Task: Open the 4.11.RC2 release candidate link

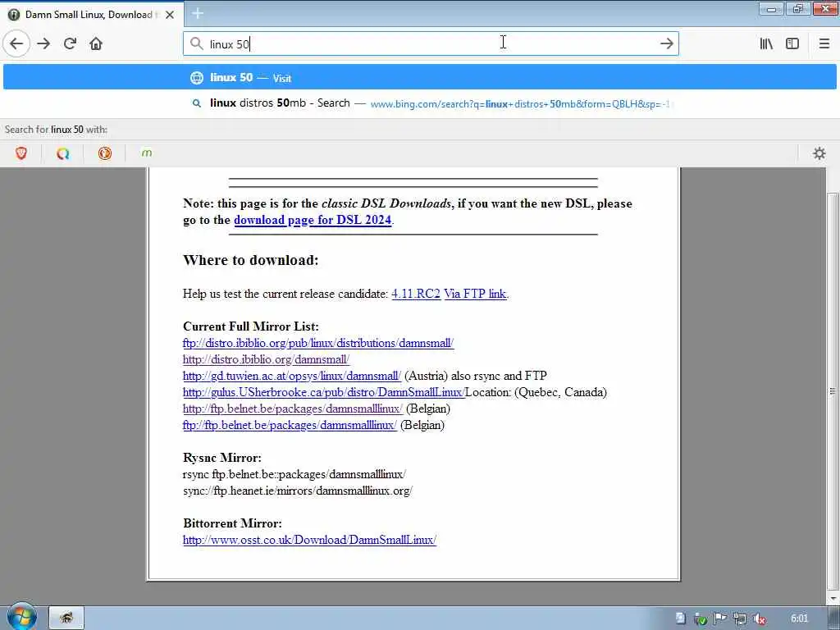Action: click(x=416, y=294)
